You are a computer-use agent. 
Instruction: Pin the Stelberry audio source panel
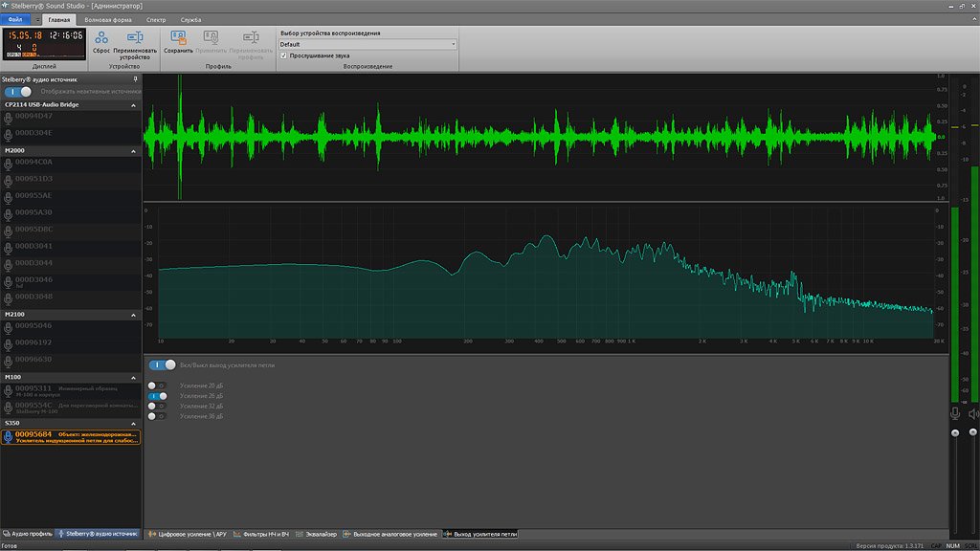pos(135,79)
